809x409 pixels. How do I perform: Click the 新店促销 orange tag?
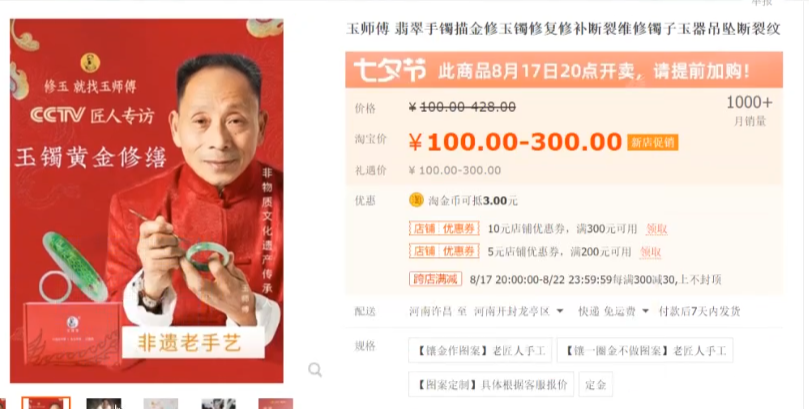(x=653, y=142)
